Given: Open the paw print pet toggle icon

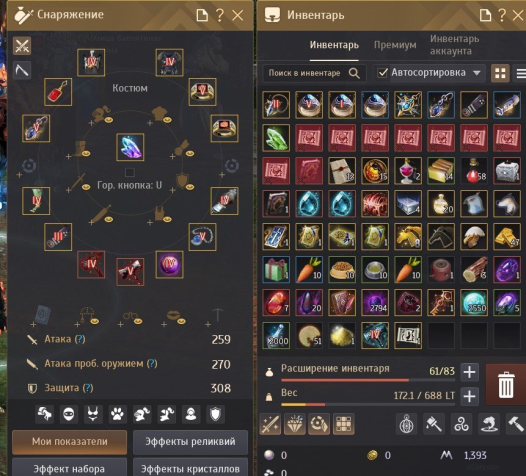Looking at the screenshot, I should tap(117, 414).
